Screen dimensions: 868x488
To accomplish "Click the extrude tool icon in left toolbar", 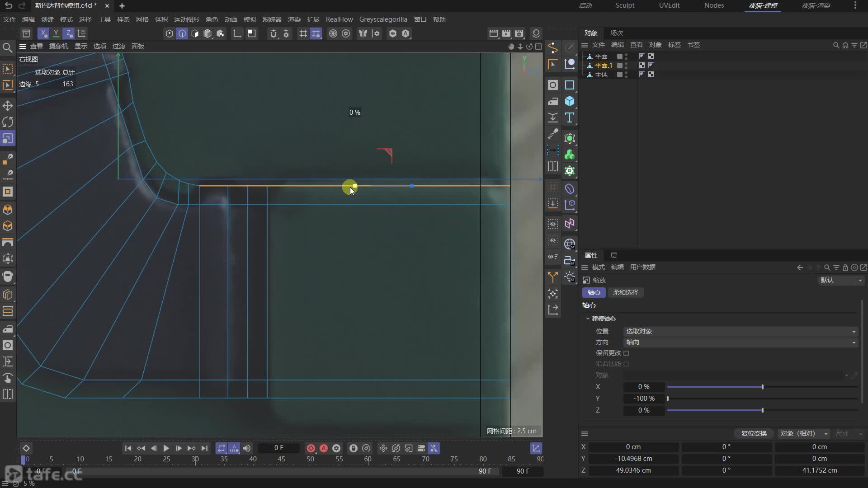I will click(x=8, y=210).
